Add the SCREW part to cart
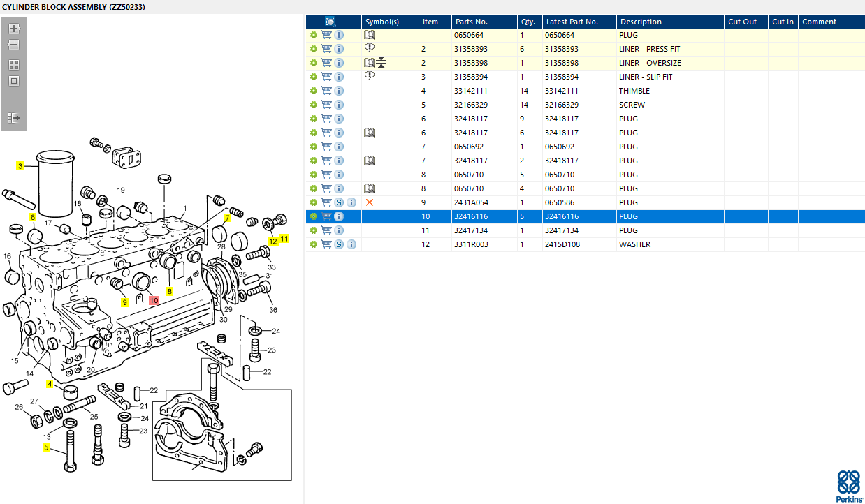The width and height of the screenshot is (865, 504). coord(326,105)
